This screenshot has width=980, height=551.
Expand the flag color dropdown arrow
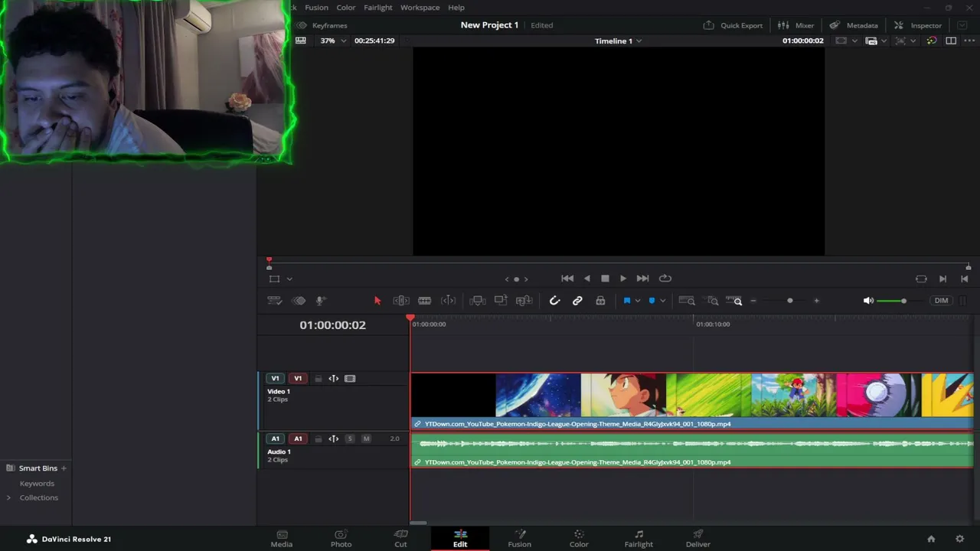point(637,301)
